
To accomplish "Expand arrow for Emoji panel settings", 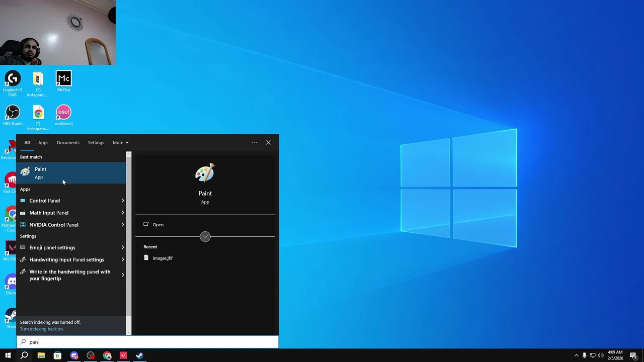I will coord(123,247).
